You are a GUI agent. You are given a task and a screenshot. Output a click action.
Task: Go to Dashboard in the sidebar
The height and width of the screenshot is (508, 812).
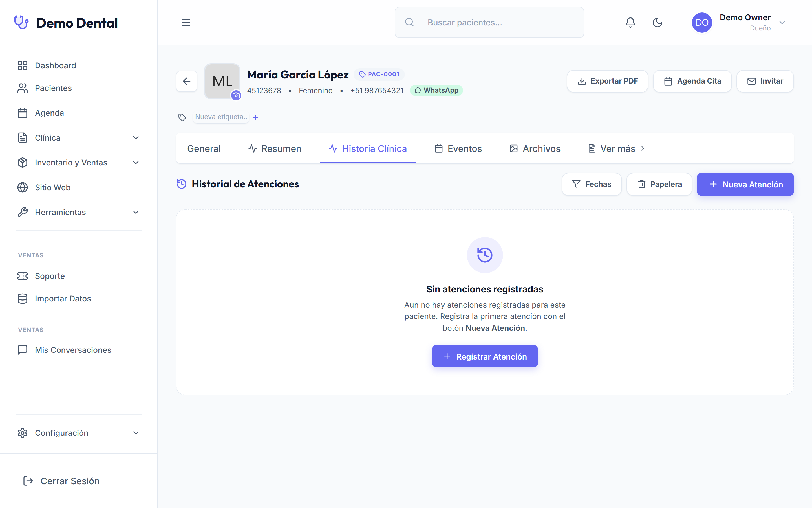(x=78, y=65)
